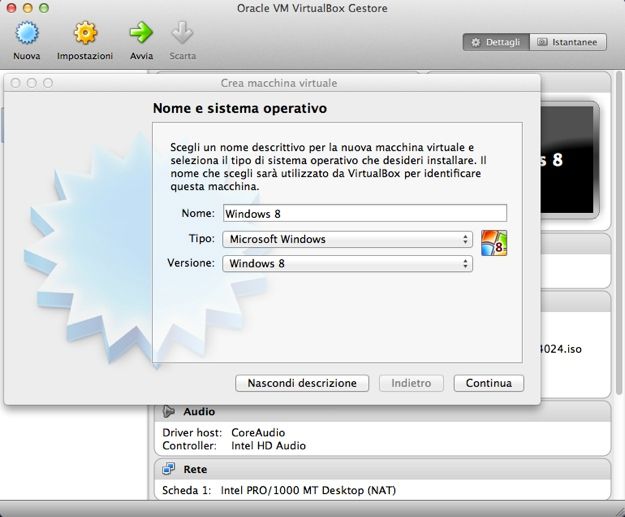The height and width of the screenshot is (517, 625).
Task: Open the Tipo dropdown
Action: [347, 239]
